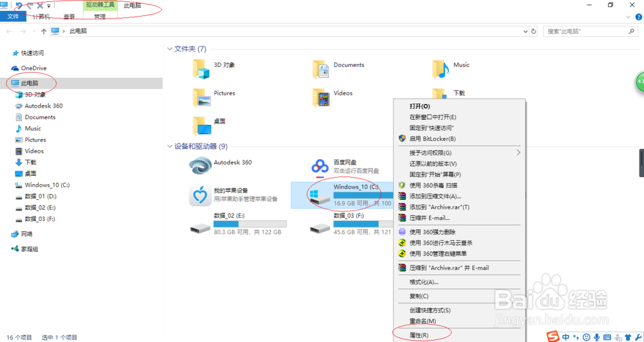644x342 pixels.
Task: Choose 创建快捷方式(S) entry
Action: (459, 310)
